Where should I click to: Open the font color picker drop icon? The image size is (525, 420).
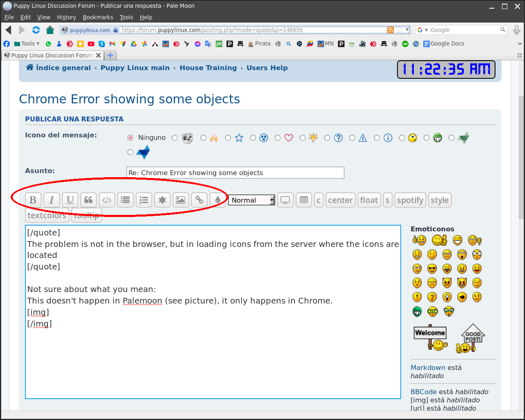(x=218, y=200)
